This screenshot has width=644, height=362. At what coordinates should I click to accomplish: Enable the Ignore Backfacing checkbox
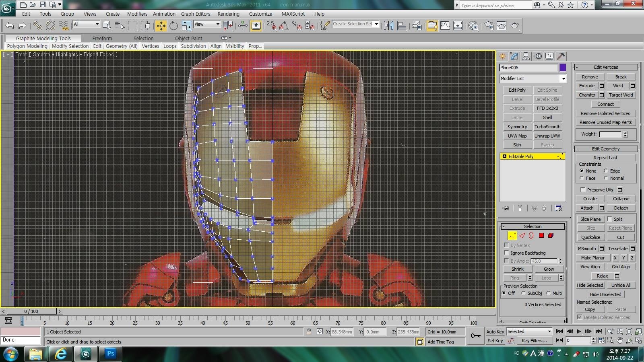tap(507, 253)
